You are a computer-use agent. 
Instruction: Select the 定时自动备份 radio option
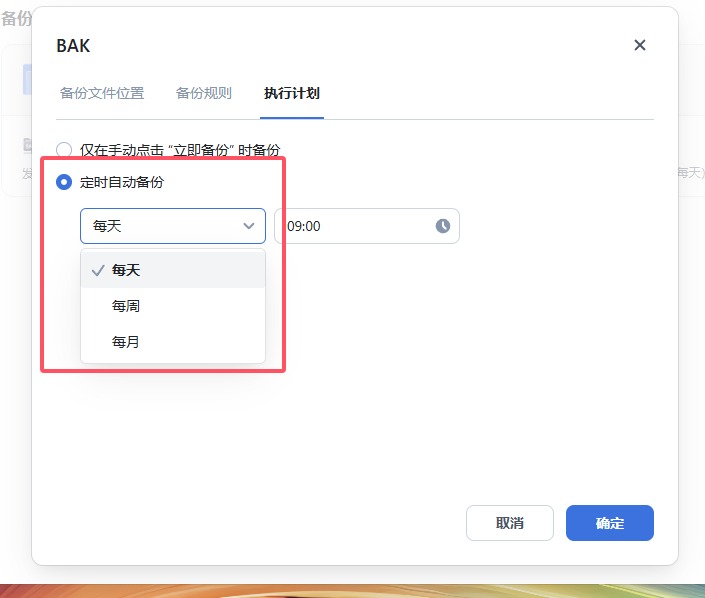(64, 182)
